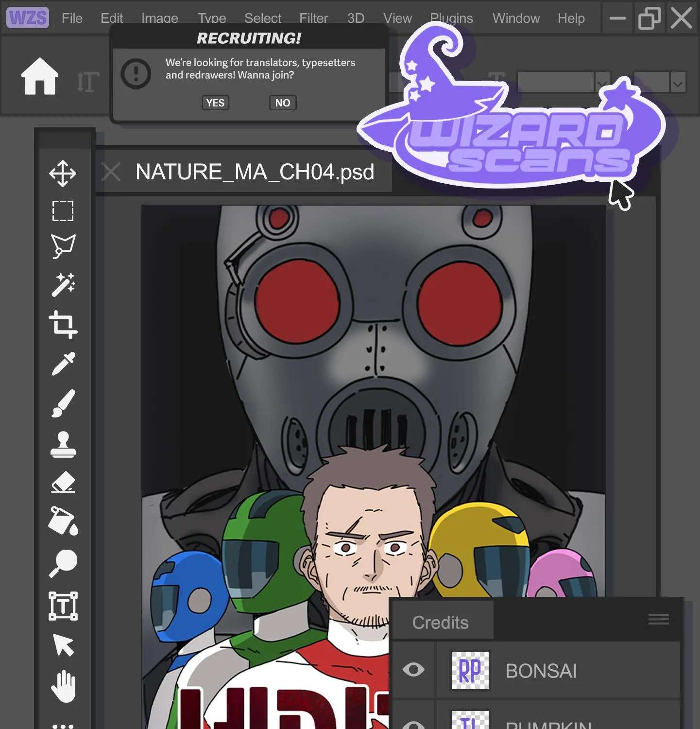Select the Polygonal Lasso tool
This screenshot has height=729, width=700.
click(x=63, y=246)
